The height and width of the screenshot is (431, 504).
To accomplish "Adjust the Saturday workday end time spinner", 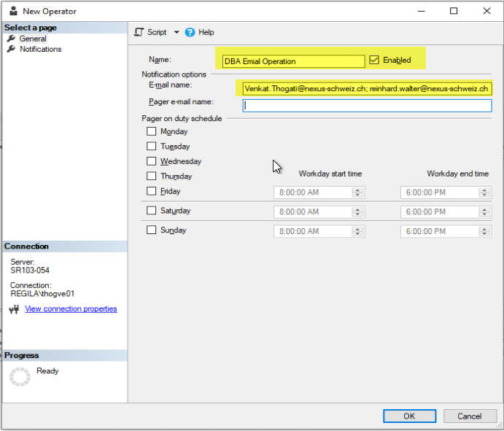I will point(484,211).
